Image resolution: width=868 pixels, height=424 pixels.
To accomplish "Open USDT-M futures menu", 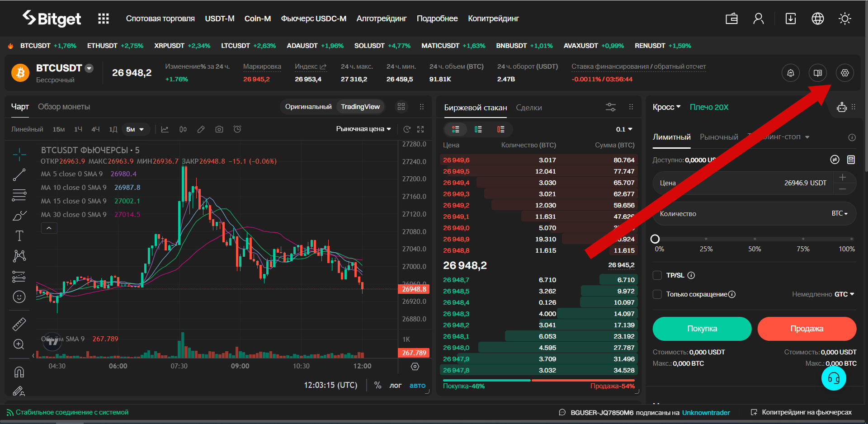I will coord(220,19).
